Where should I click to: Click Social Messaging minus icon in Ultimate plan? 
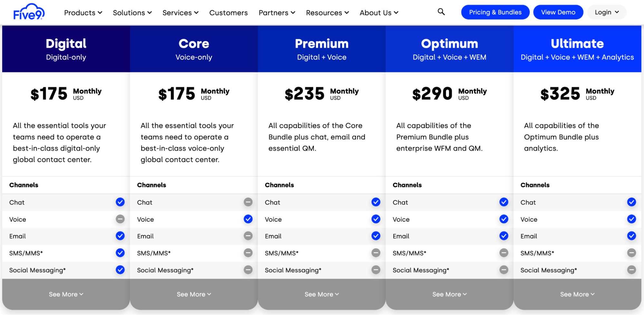click(x=631, y=270)
